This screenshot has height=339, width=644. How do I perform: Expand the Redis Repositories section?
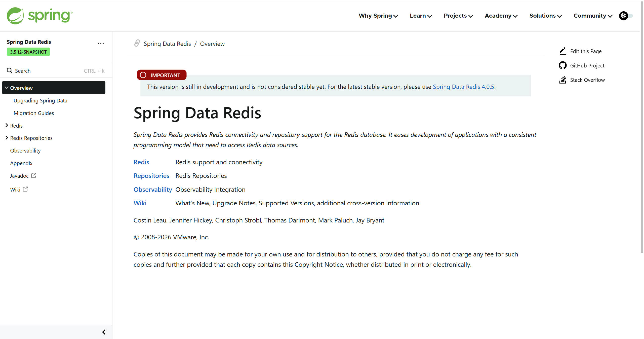(7, 138)
